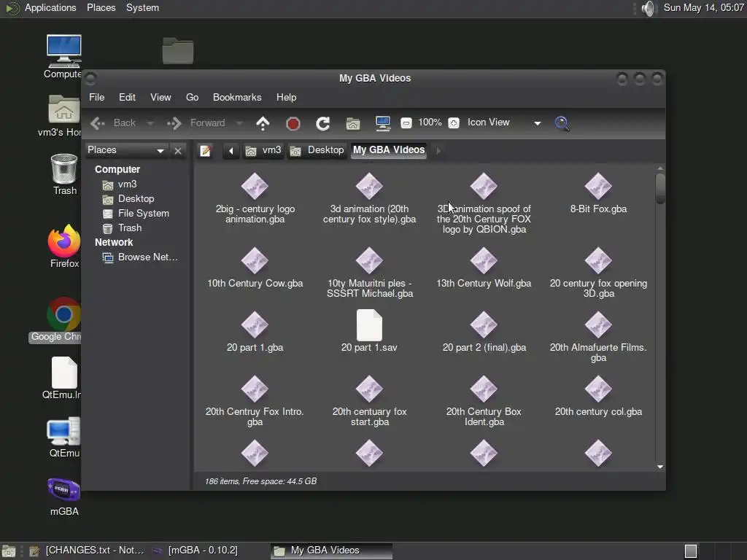Select Firefox desktop icon

(x=64, y=246)
